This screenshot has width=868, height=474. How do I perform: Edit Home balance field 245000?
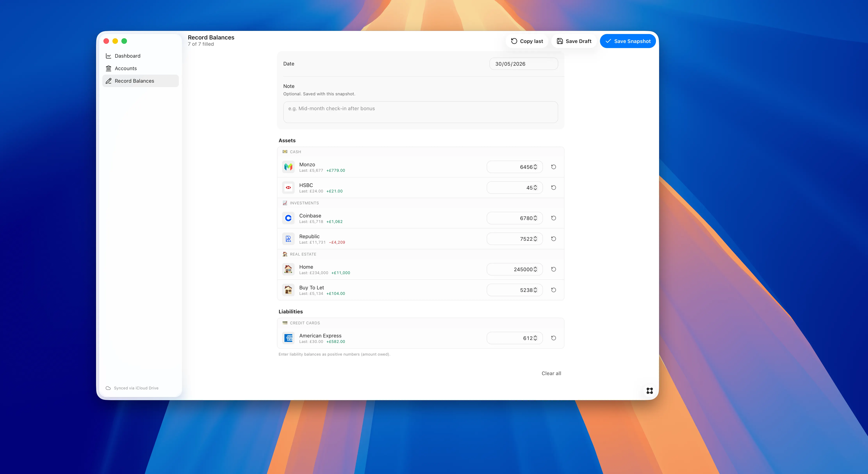point(514,269)
